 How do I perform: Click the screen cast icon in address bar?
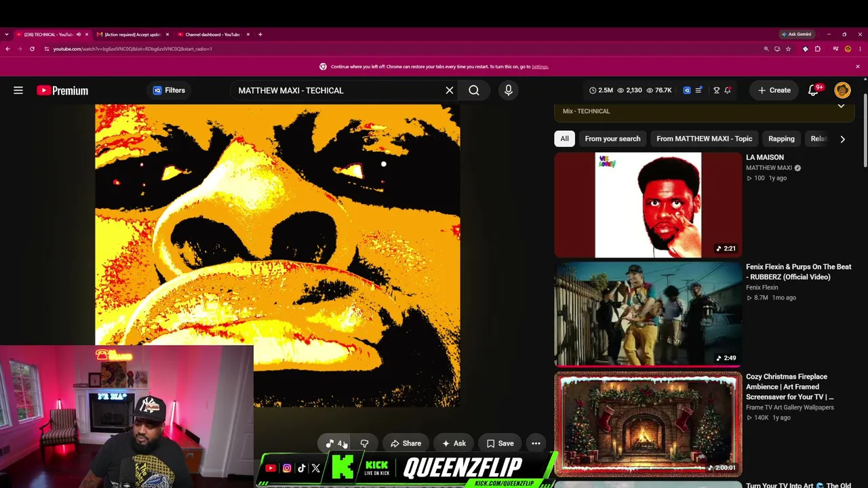click(x=777, y=49)
